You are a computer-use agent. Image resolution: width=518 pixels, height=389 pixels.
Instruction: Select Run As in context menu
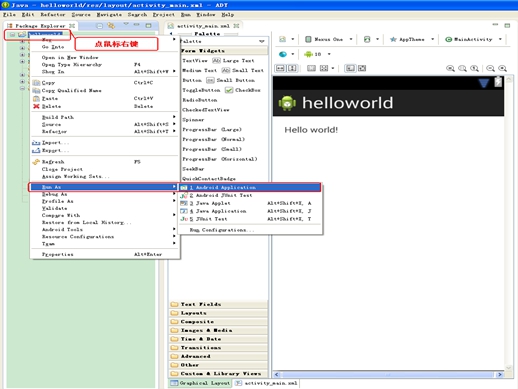(x=104, y=187)
